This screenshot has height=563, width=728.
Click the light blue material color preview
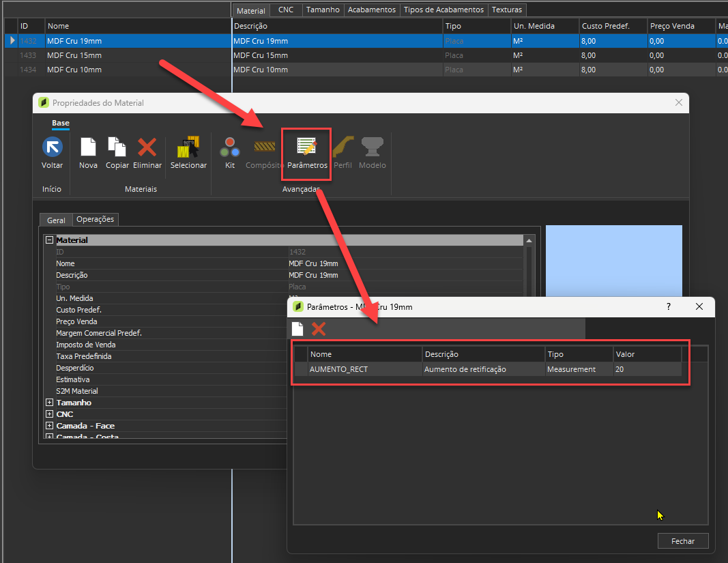pyautogui.click(x=614, y=261)
